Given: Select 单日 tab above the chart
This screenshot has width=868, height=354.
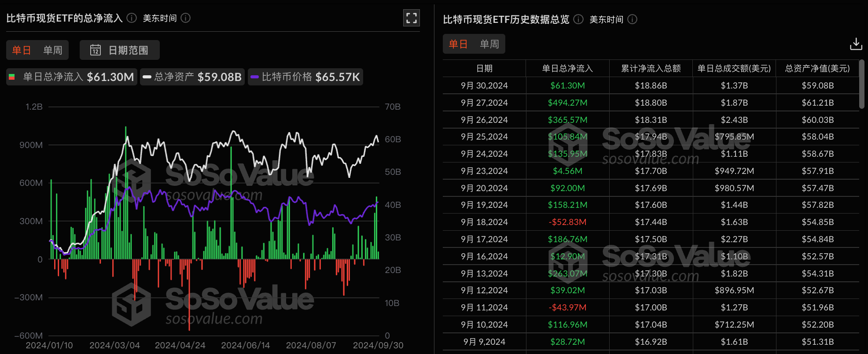Looking at the screenshot, I should point(22,50).
